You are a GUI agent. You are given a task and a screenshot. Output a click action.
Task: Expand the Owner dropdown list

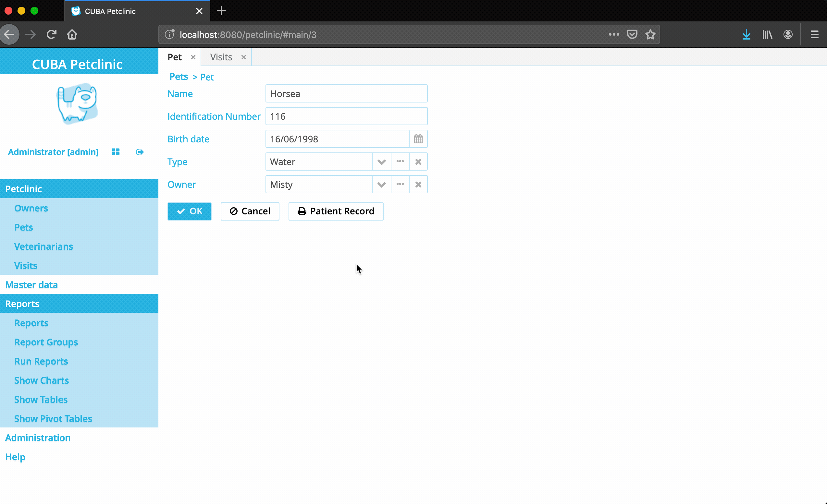(x=381, y=184)
